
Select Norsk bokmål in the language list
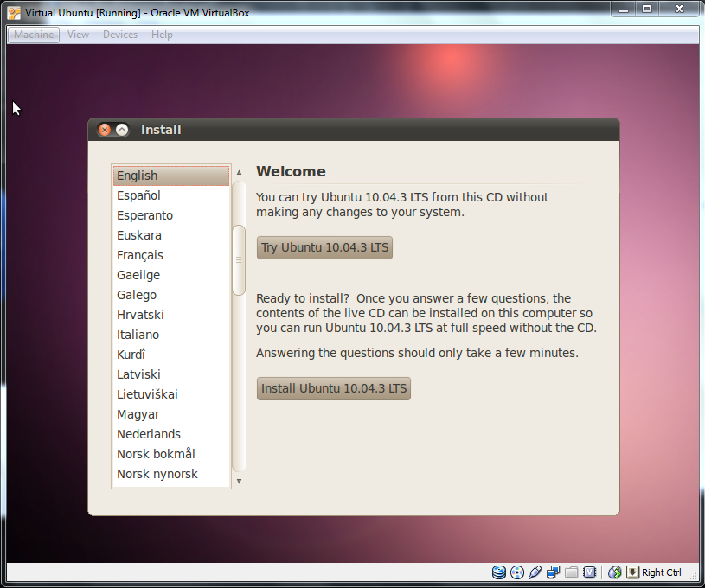point(171,454)
